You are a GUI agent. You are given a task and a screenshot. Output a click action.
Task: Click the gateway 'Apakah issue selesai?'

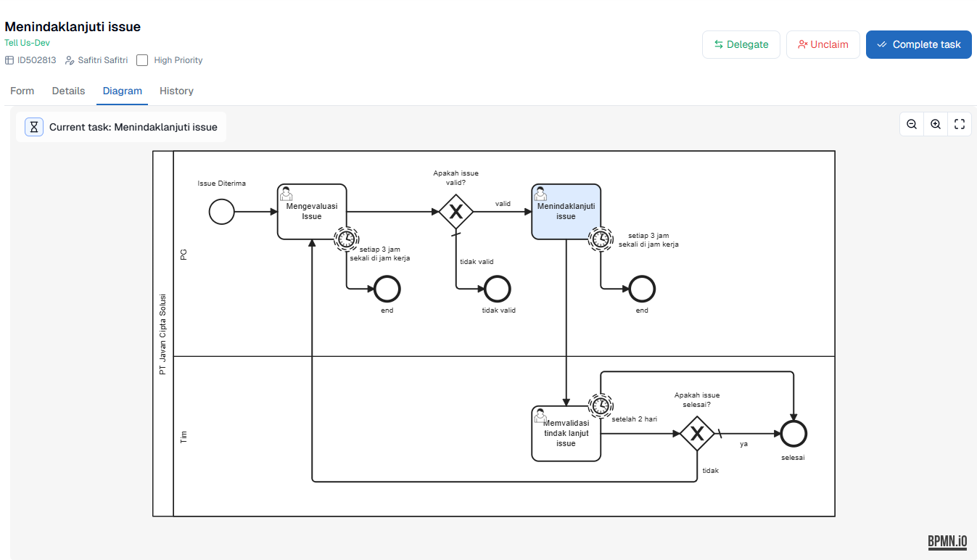click(x=697, y=433)
